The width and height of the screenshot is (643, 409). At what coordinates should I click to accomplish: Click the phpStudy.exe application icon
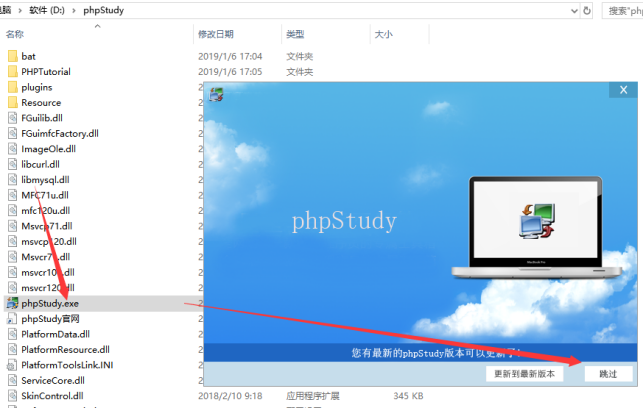click(x=12, y=303)
